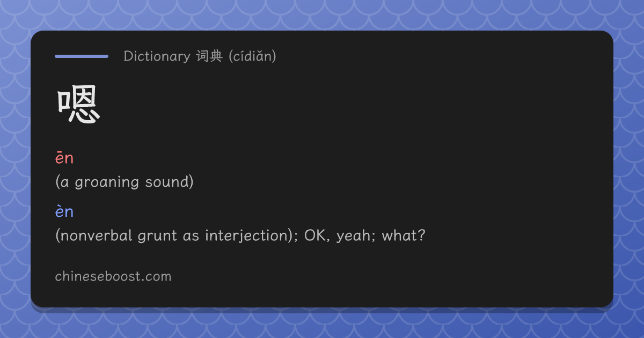Click the large 嗯 character
The height and width of the screenshot is (338, 644).
[78, 106]
